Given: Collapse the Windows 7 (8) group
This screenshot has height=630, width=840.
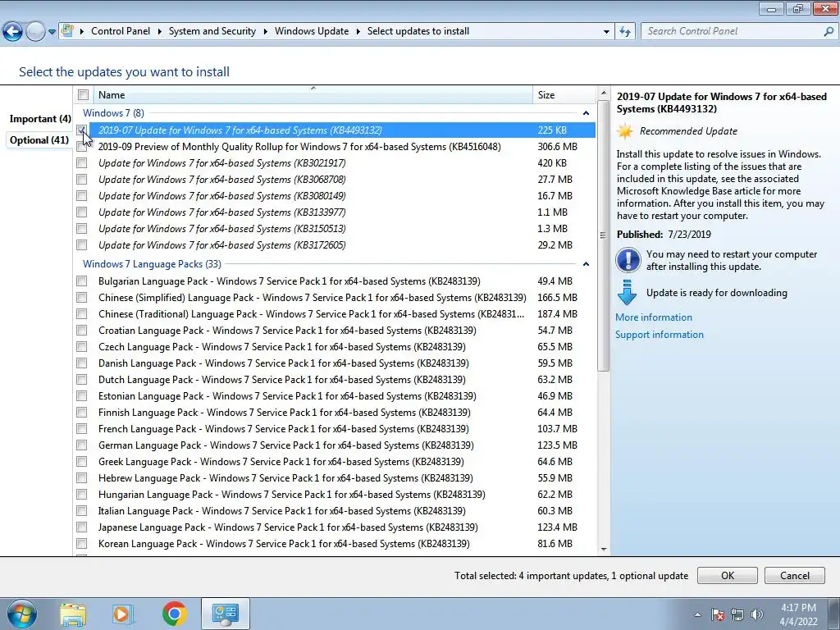Looking at the screenshot, I should [586, 113].
